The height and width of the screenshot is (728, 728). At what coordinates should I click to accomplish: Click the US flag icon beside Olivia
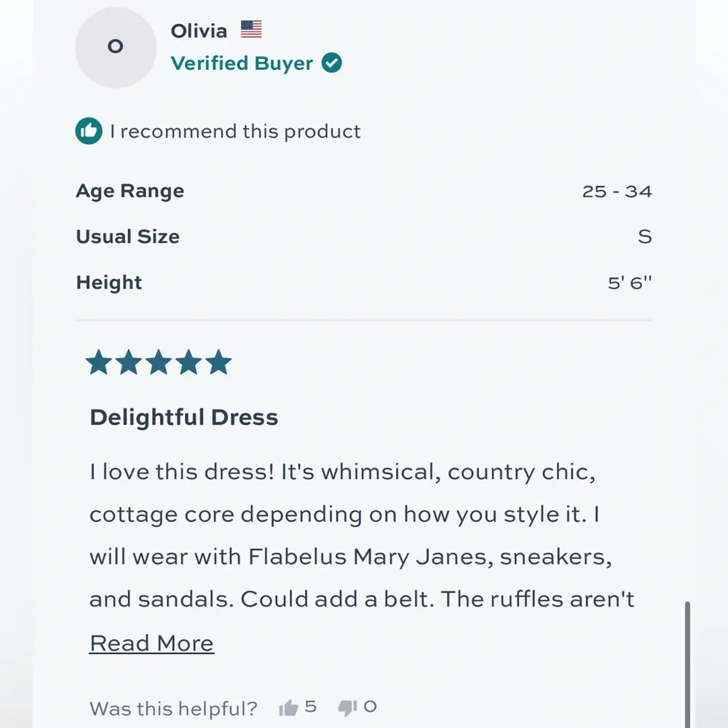[x=251, y=30]
